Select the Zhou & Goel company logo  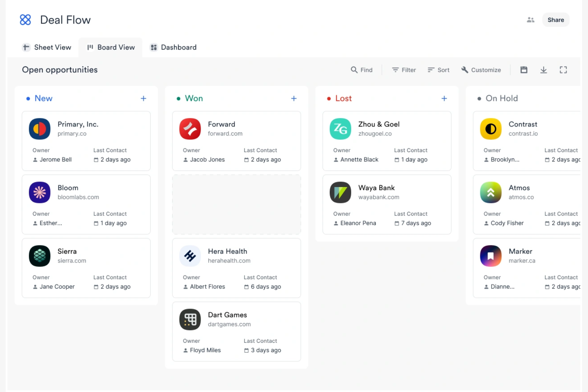340,129
